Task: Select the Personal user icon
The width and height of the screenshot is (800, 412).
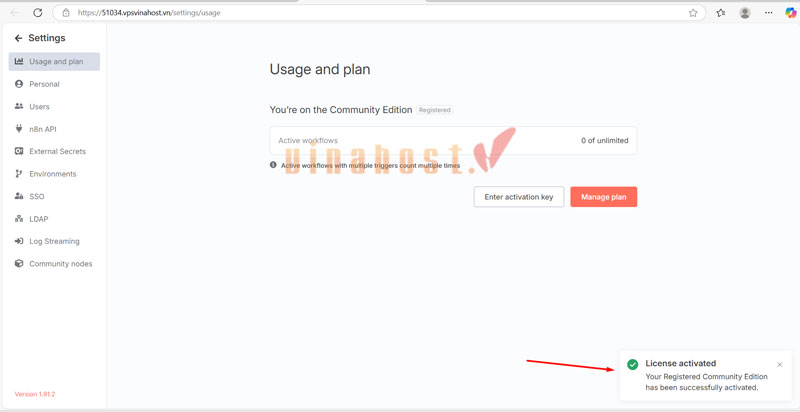Action: [x=19, y=84]
